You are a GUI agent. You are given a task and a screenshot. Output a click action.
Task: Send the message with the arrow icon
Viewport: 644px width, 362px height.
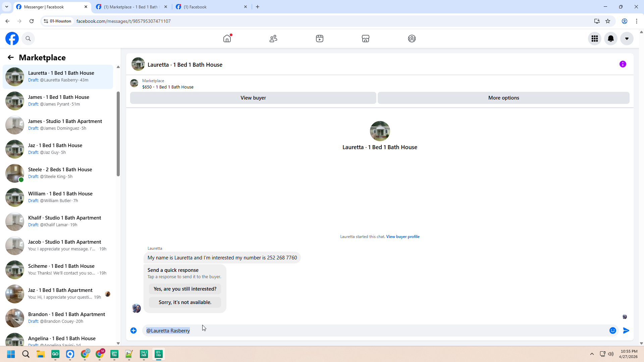(626, 330)
